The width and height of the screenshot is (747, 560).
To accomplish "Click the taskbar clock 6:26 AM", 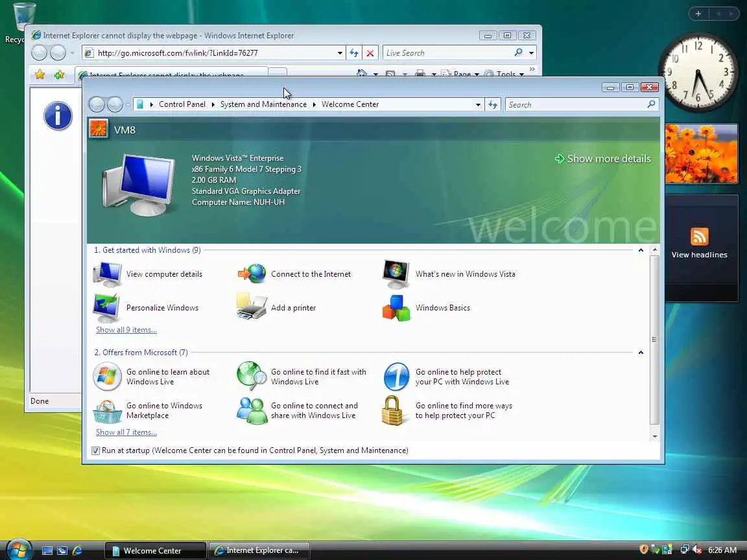I will pyautogui.click(x=722, y=550).
